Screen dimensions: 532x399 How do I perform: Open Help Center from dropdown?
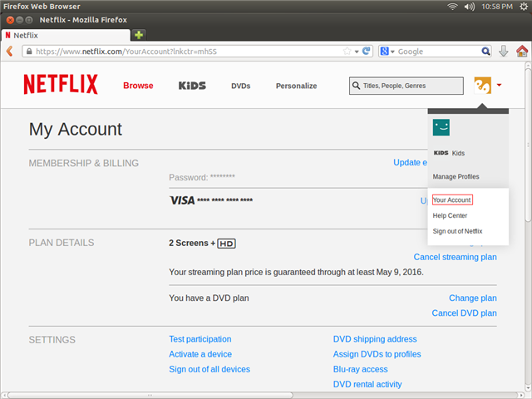click(x=450, y=215)
